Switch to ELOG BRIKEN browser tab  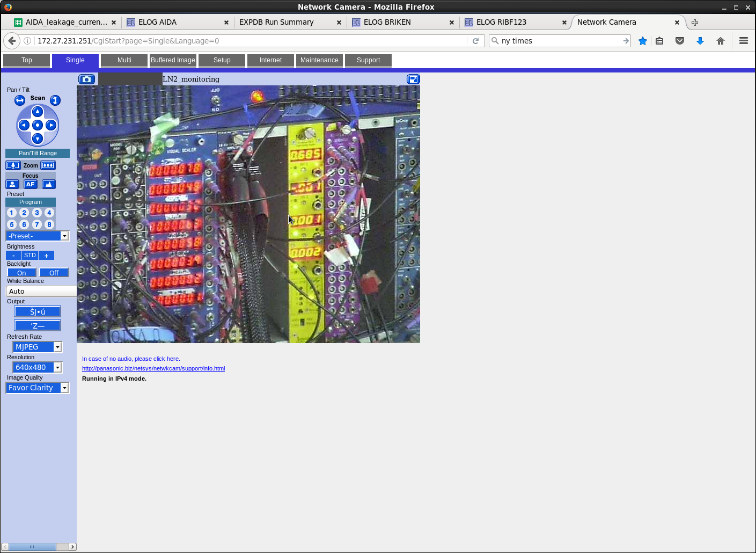402,23
